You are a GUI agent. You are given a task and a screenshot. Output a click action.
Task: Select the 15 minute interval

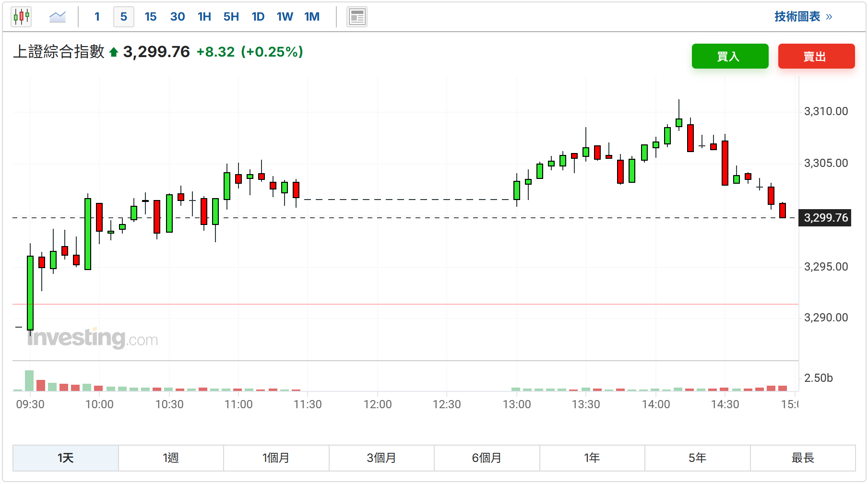151,17
